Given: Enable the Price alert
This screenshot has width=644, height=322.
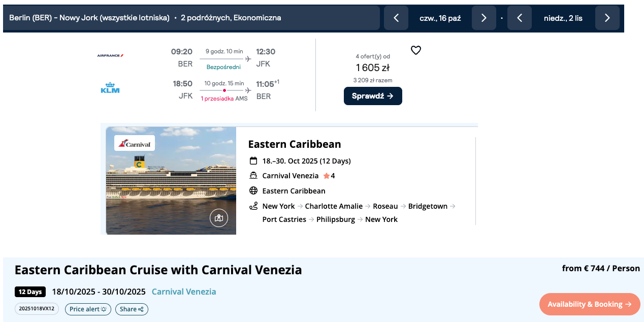Looking at the screenshot, I should (88, 309).
